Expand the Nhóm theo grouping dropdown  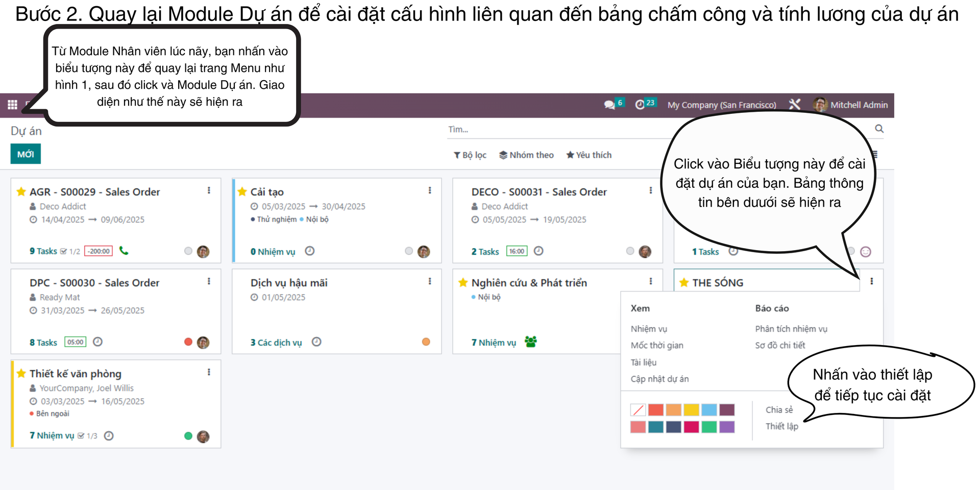coord(526,155)
